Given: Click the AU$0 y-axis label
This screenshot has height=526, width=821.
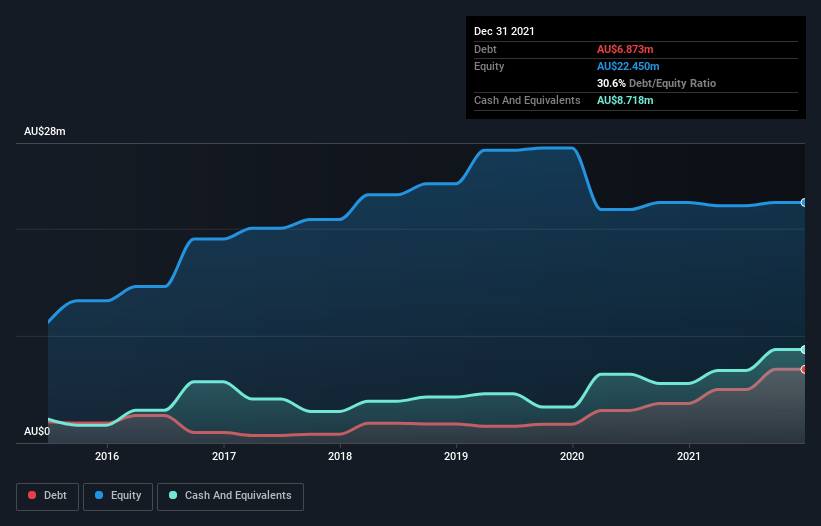Looking at the screenshot, I should (x=37, y=431).
